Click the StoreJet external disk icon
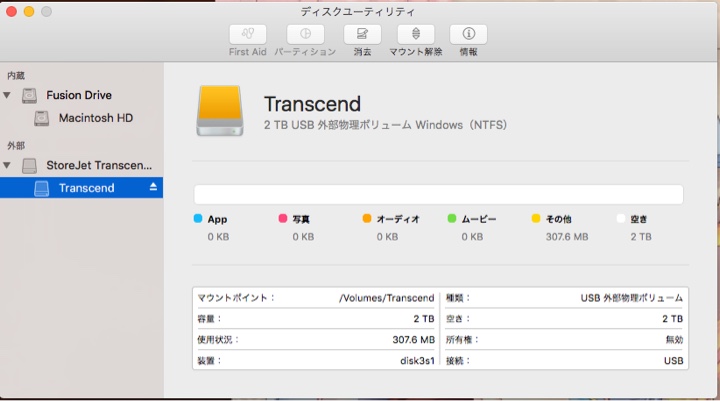Image resolution: width=720 pixels, height=401 pixels. [x=29, y=165]
